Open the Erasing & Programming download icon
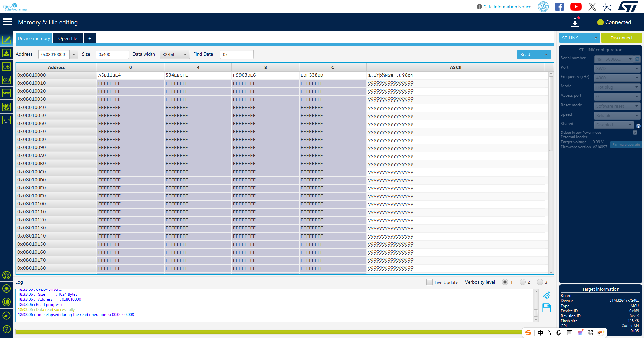The height and width of the screenshot is (338, 644). 6,53
